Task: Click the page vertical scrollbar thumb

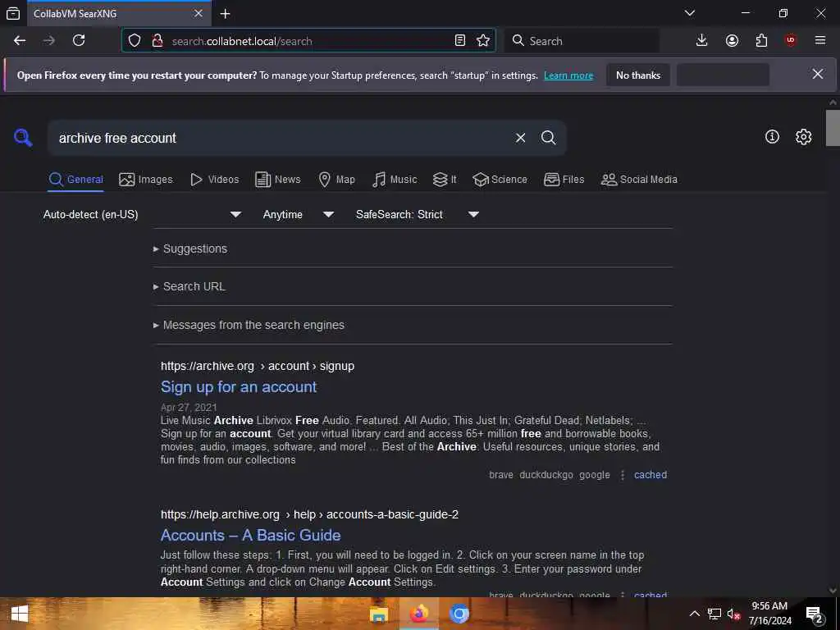Action: [832, 127]
